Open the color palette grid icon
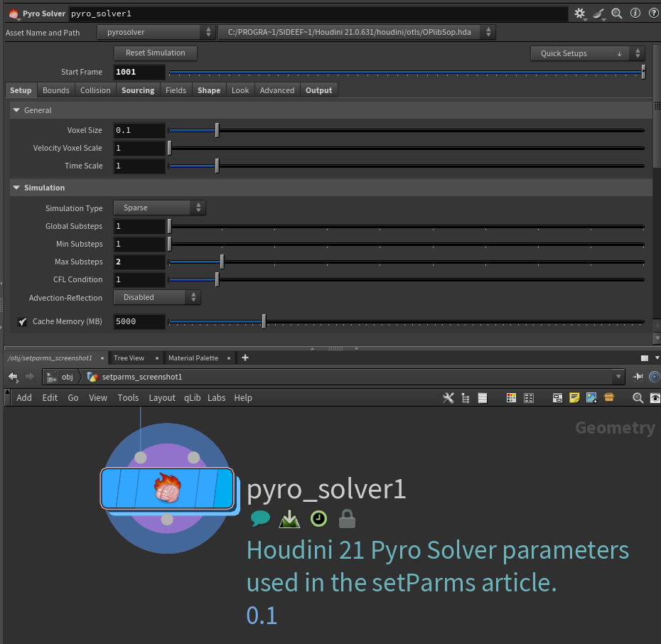The width and height of the screenshot is (661, 644). pyautogui.click(x=511, y=398)
